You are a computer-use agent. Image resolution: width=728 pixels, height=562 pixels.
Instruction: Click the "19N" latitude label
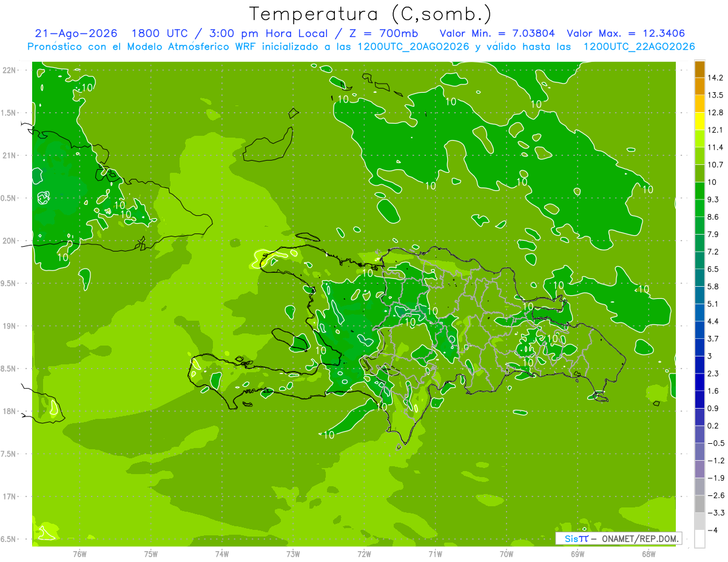[x=10, y=326]
